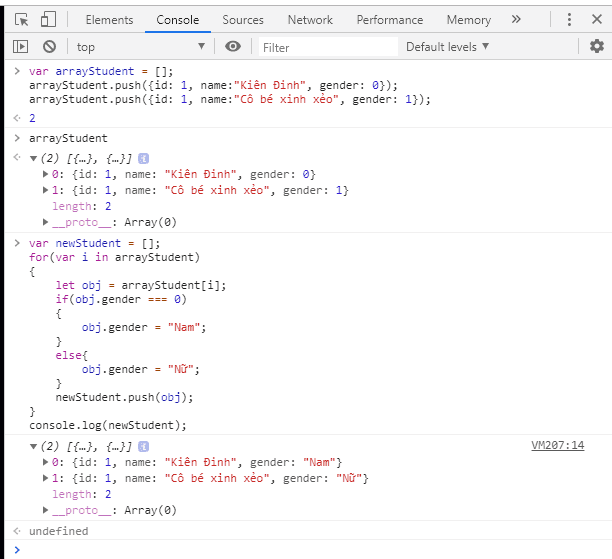Switch to the Elements tab
This screenshot has height=559, width=612.
pos(109,20)
